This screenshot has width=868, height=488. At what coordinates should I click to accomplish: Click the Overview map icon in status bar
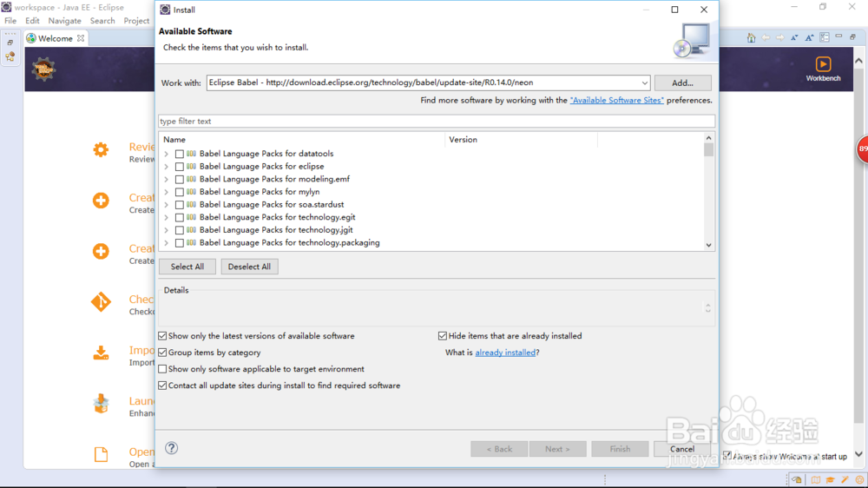click(815, 480)
